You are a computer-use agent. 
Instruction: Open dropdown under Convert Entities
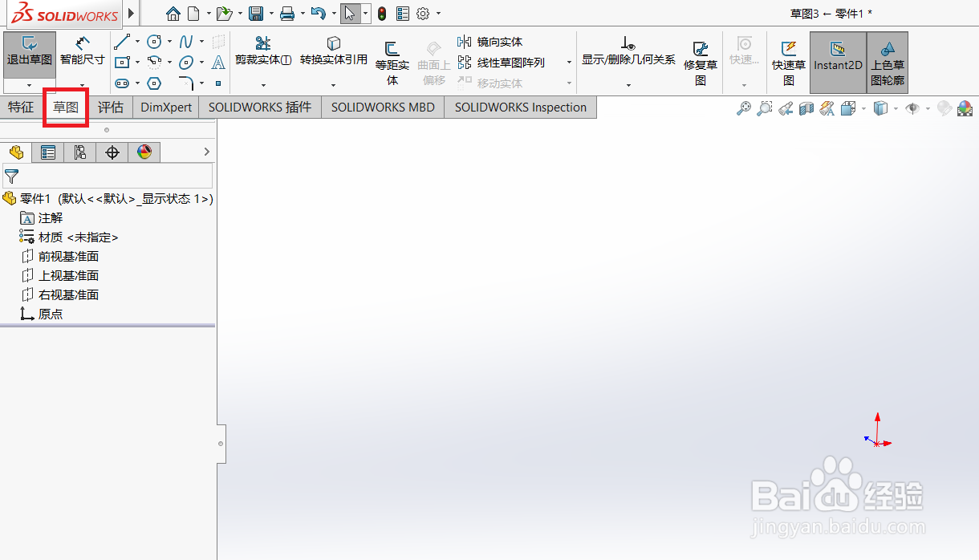[334, 85]
